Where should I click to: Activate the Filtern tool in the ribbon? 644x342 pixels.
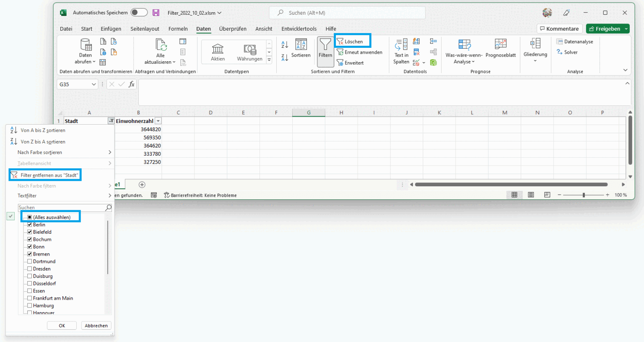[x=325, y=51]
